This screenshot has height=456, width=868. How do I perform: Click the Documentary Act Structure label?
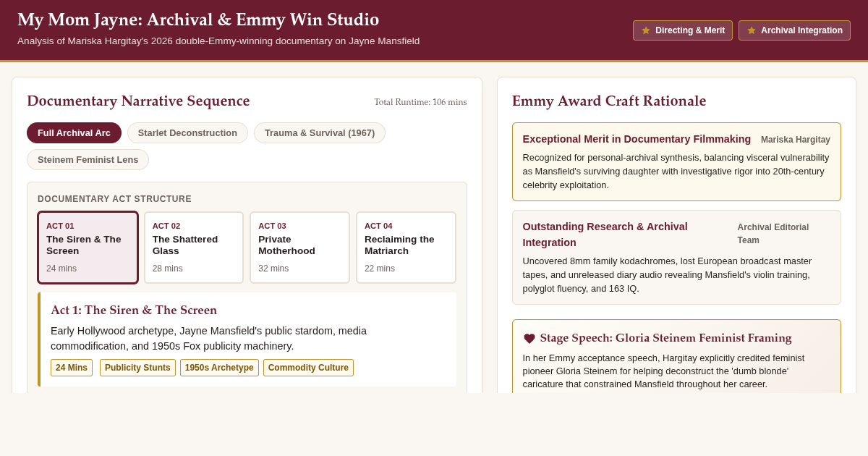click(x=114, y=199)
